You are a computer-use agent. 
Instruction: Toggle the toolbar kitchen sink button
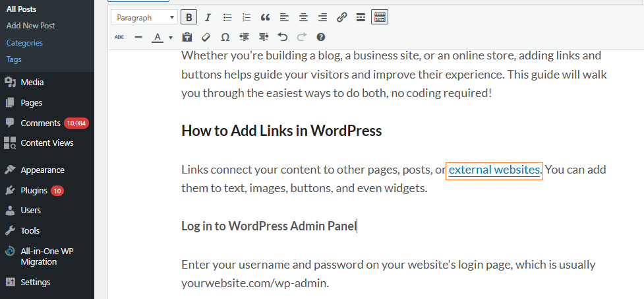380,17
